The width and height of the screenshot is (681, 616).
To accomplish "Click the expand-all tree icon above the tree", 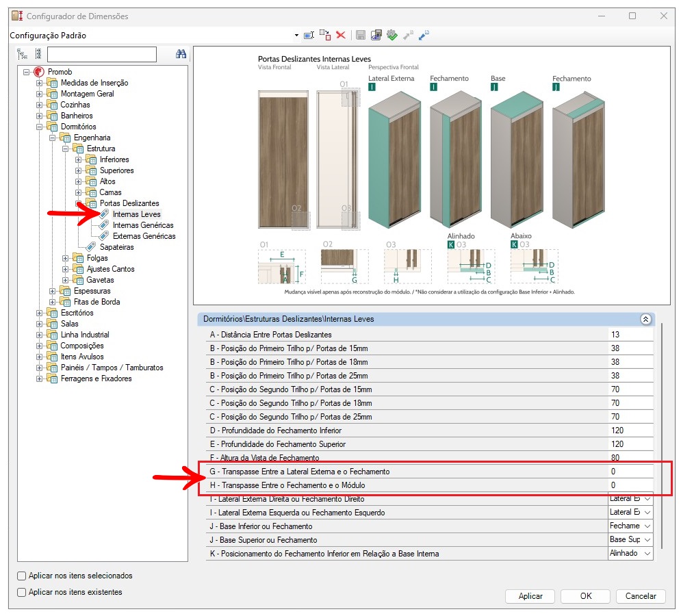I will click(x=23, y=54).
